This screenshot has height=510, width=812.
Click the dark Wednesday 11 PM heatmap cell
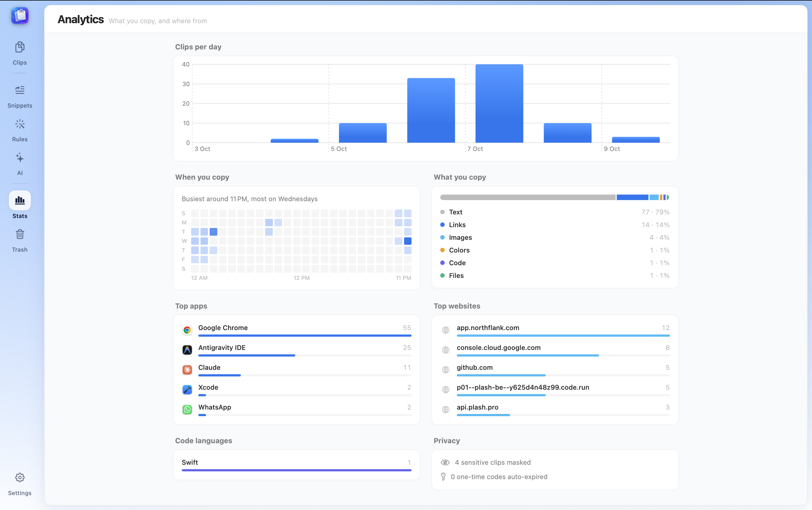[408, 241]
